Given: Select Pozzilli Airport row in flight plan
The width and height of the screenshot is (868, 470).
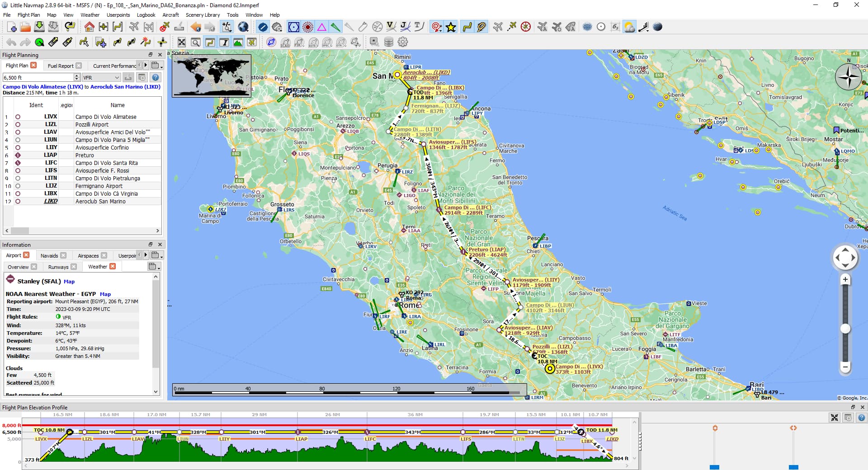Looking at the screenshot, I should [82, 124].
